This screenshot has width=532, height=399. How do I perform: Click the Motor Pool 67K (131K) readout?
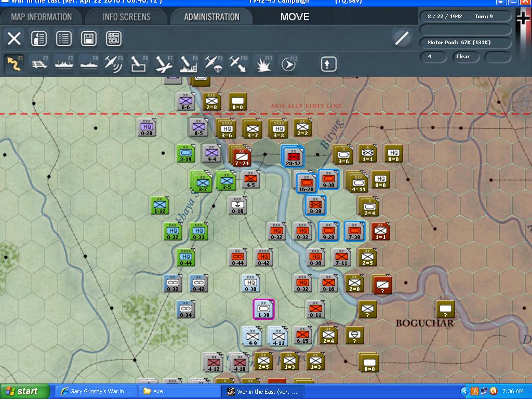[x=465, y=43]
